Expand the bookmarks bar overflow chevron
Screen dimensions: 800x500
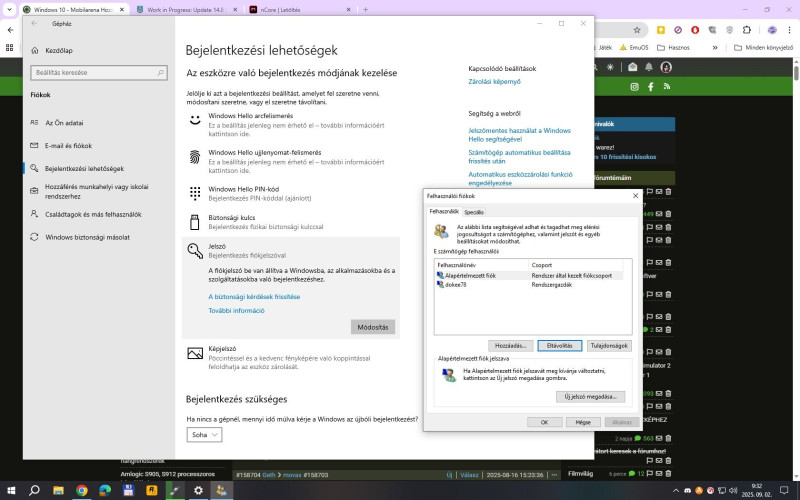pos(715,47)
